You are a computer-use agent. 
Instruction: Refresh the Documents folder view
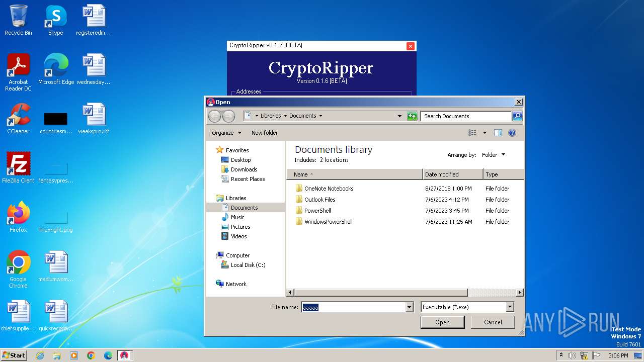click(412, 116)
